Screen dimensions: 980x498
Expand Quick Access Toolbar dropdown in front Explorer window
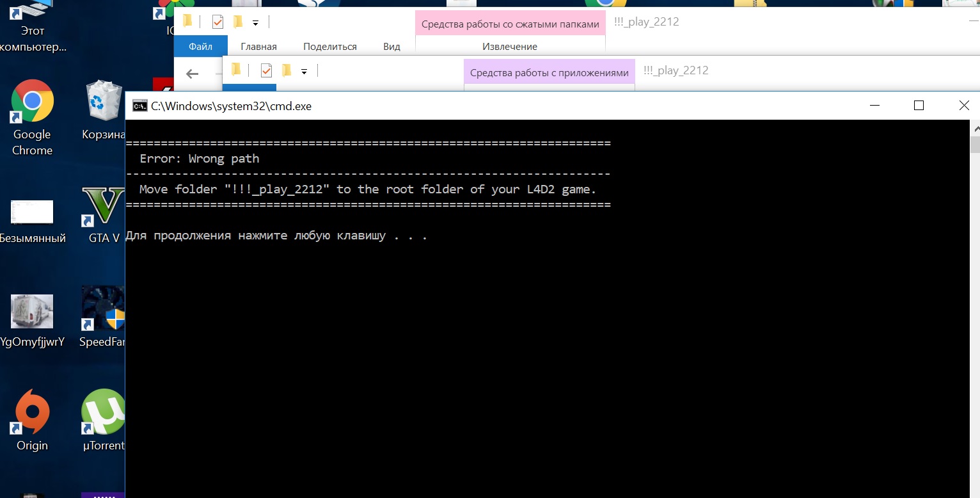point(304,71)
